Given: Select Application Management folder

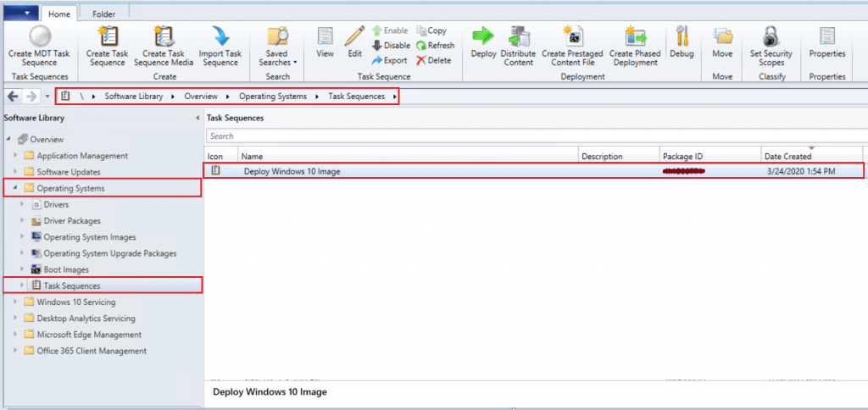Looking at the screenshot, I should coord(82,156).
